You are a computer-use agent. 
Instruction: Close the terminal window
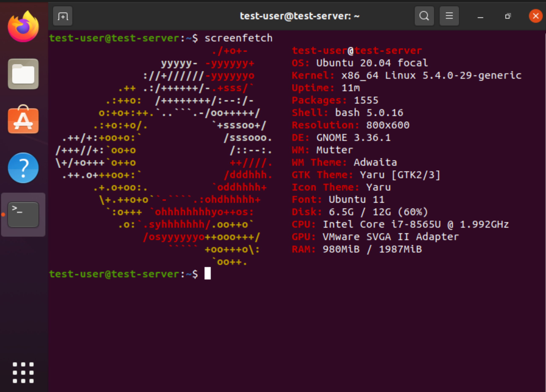click(535, 16)
